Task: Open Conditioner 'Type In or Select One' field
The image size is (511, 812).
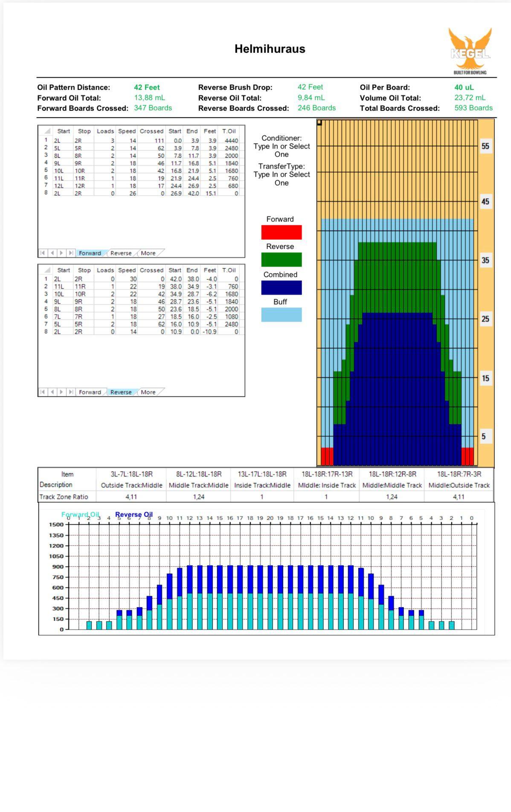Action: 282,150
